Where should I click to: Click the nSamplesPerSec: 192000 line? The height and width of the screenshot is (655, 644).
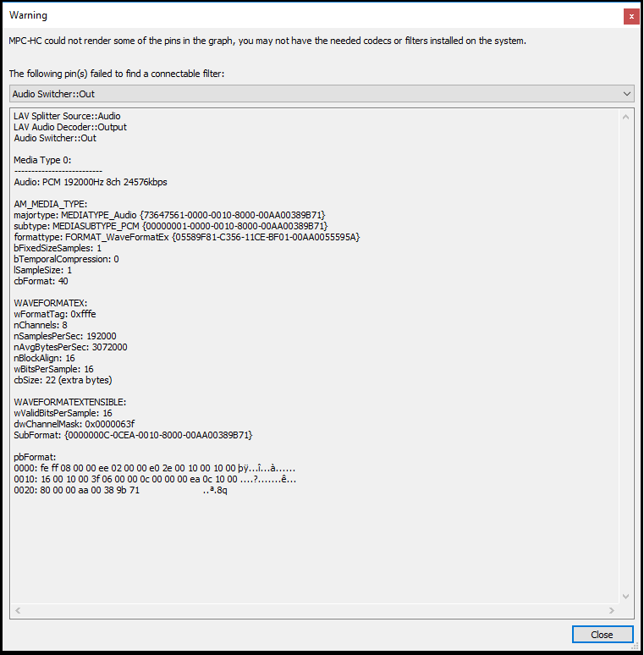(65, 336)
